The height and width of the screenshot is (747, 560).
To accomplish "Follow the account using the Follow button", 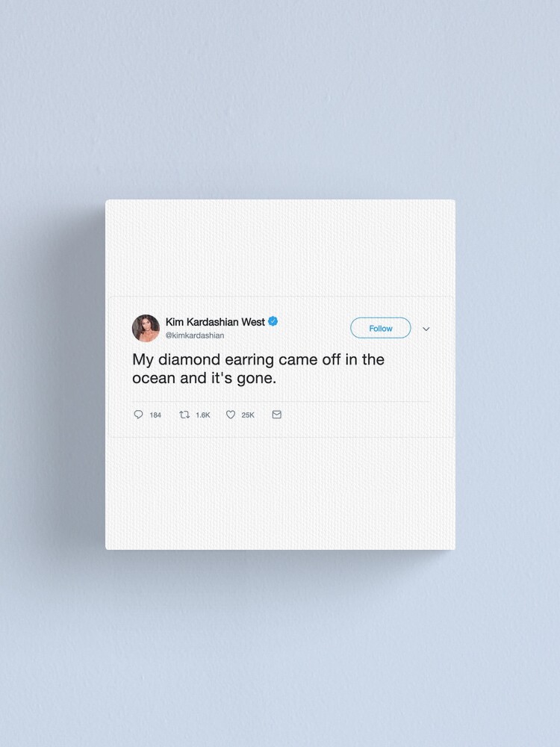I will tap(381, 328).
